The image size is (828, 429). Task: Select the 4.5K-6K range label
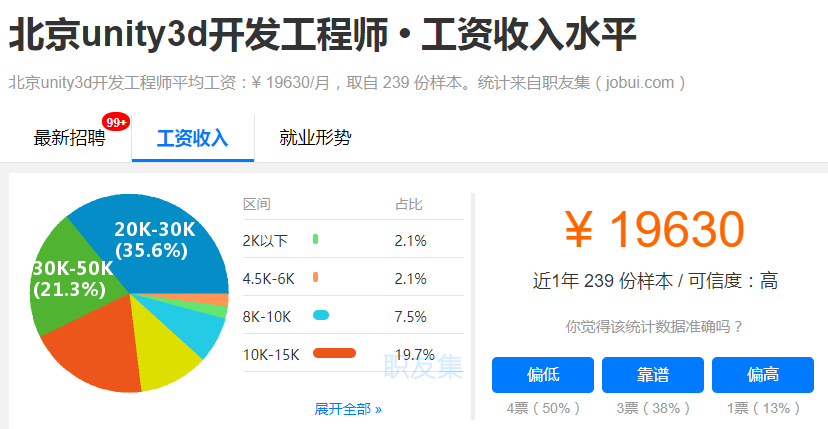[269, 279]
